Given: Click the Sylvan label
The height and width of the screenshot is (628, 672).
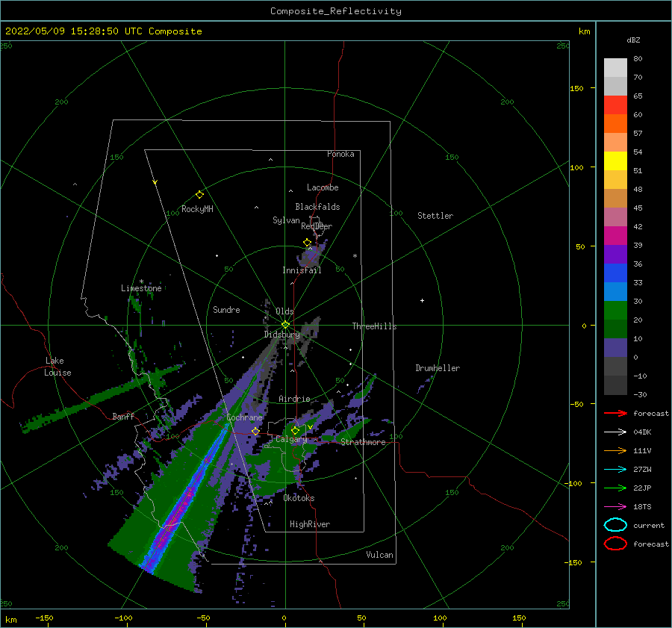Looking at the screenshot, I should (x=286, y=220).
